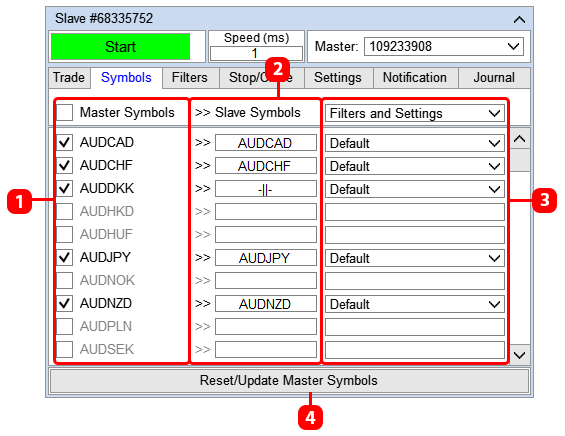Click the scroll down arrow in symbols list

pos(519,355)
